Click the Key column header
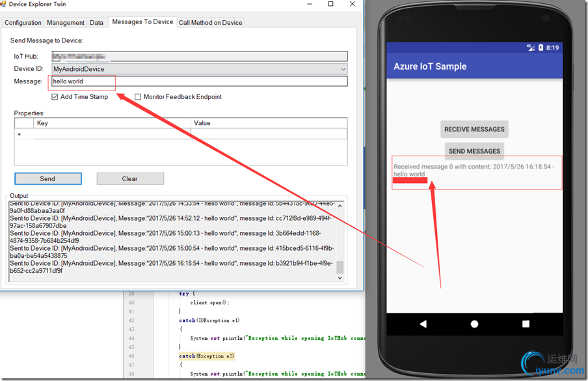 point(112,123)
